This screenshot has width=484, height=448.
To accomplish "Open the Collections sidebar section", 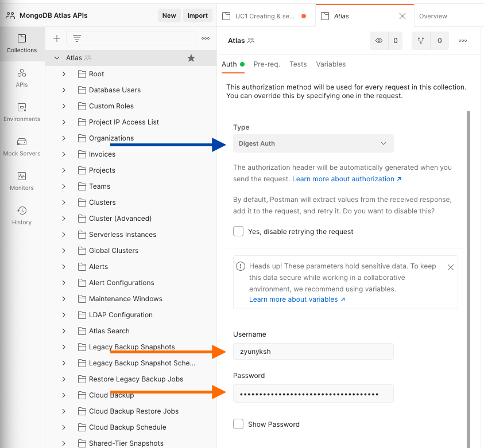I will (x=22, y=44).
